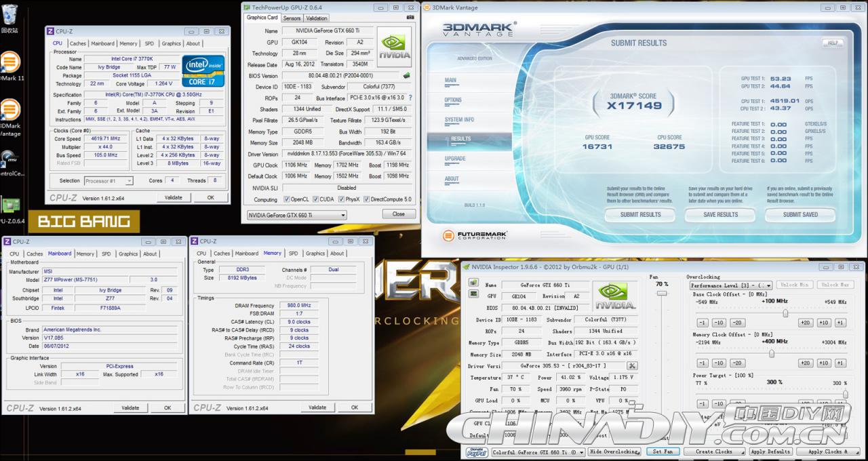Click Close in the GPU-Z window
868x461 pixels.
(399, 214)
